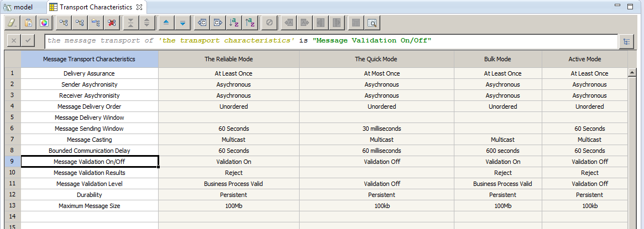Sort descending with the up-arrow a-z icon
This screenshot has width=644, height=229.
250,23
